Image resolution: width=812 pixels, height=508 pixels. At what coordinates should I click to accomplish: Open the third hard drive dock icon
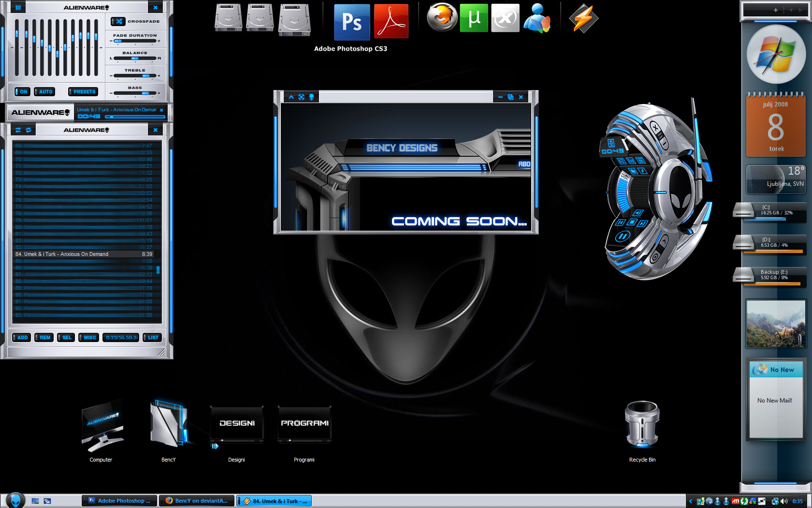tap(294, 20)
